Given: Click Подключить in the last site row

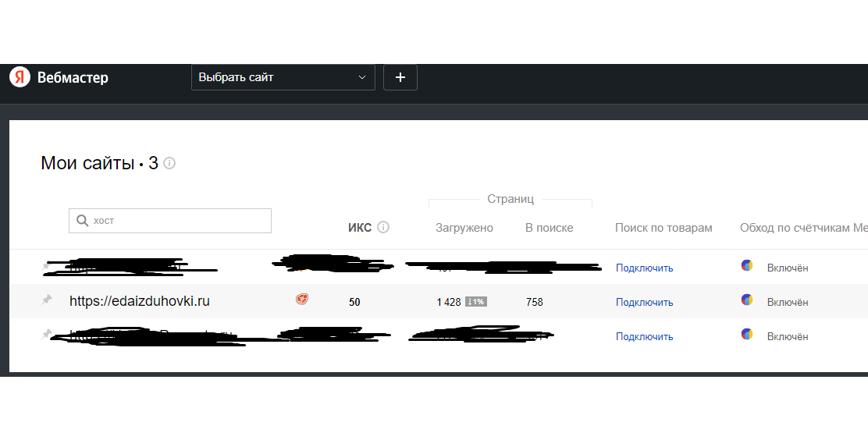Looking at the screenshot, I should 644,336.
